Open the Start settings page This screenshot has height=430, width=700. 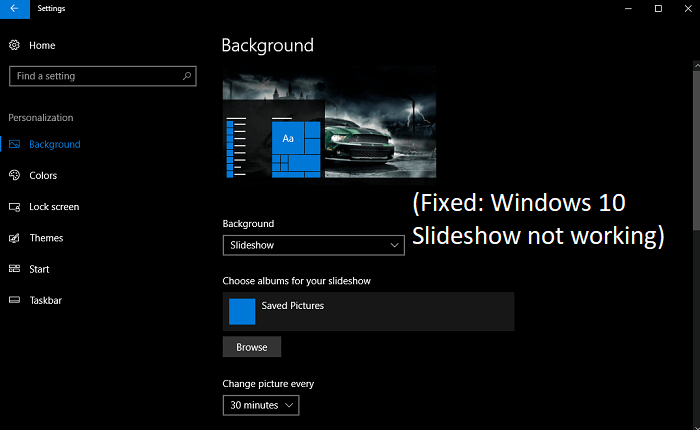point(39,269)
